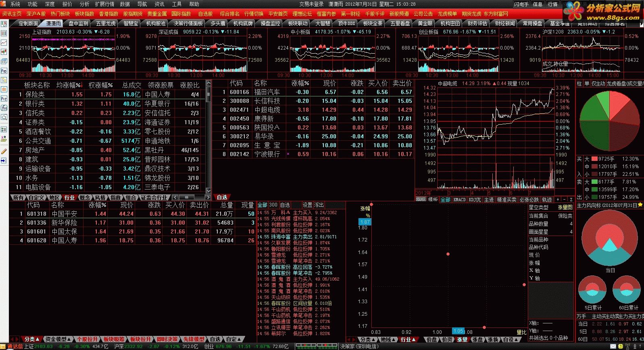Image resolution: width=644 pixels, height=350 pixels.
Task: Open the 工具 menu
Action: click(177, 4)
